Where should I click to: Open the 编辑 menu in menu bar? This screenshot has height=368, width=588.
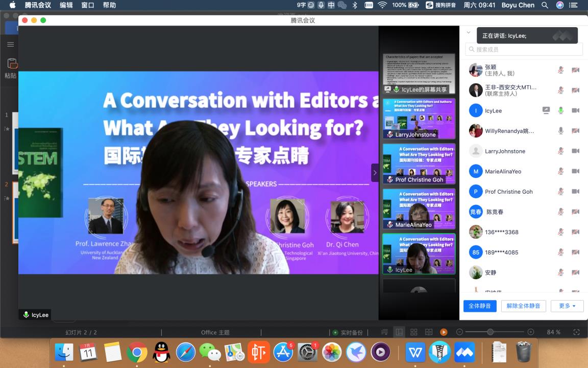66,5
